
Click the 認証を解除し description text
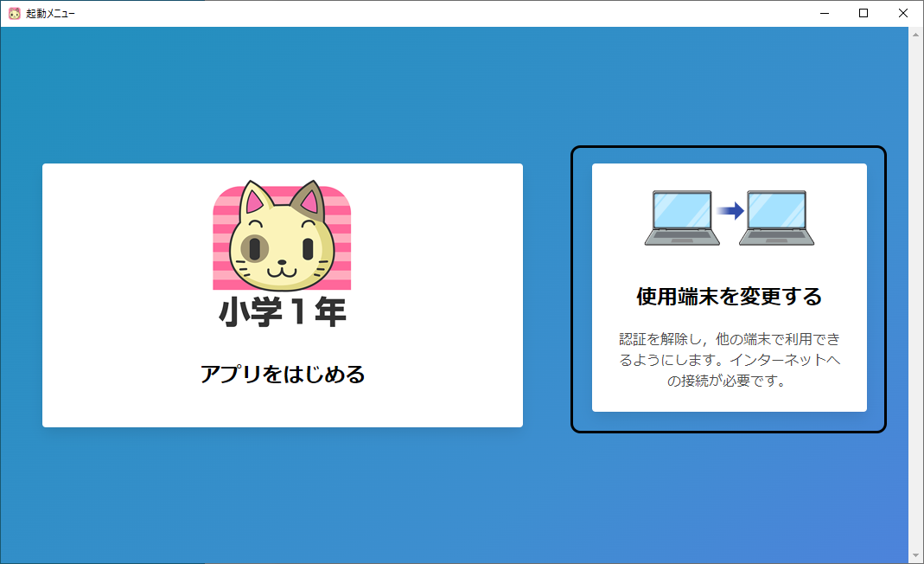729,360
